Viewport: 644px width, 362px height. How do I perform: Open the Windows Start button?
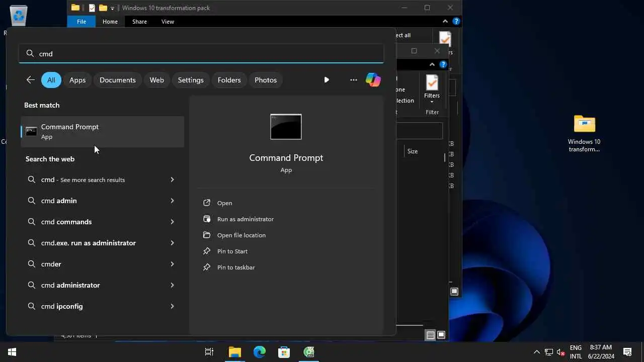point(12,352)
